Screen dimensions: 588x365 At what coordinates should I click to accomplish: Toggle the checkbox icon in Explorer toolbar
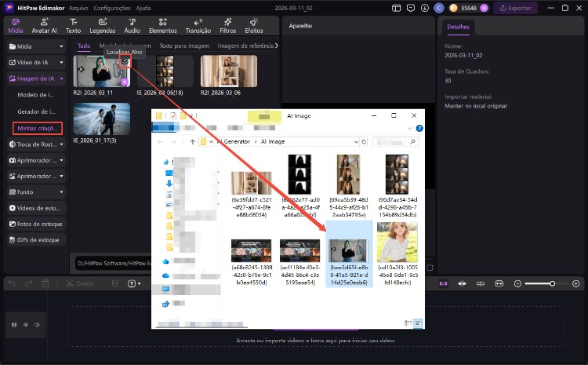click(172, 115)
